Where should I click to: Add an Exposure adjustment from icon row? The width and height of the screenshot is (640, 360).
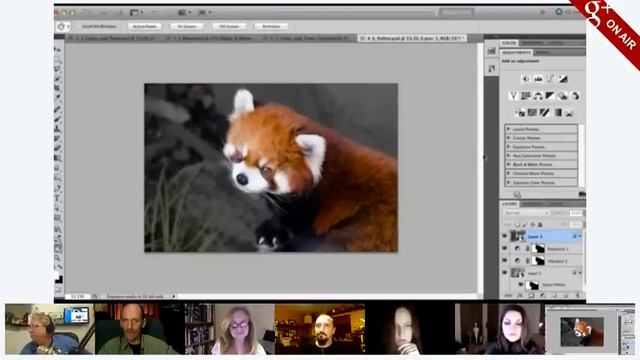[x=563, y=79]
